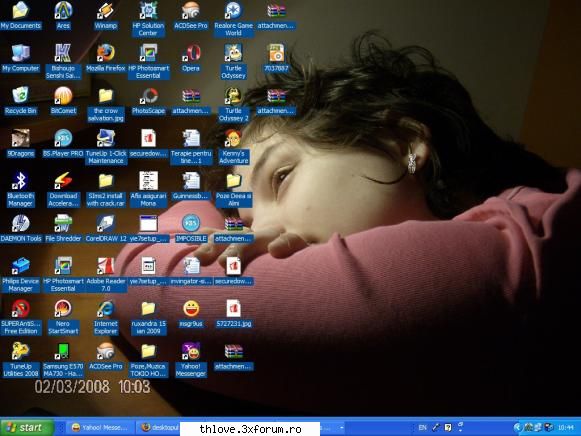Screen dimensions: 581x436
Task: Open HP Solution Center shortcut
Action: tap(148, 19)
